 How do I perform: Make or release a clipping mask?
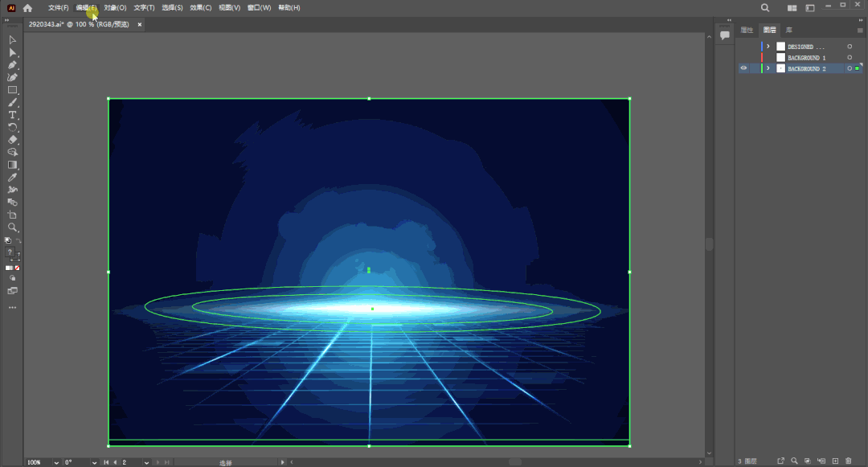808,461
